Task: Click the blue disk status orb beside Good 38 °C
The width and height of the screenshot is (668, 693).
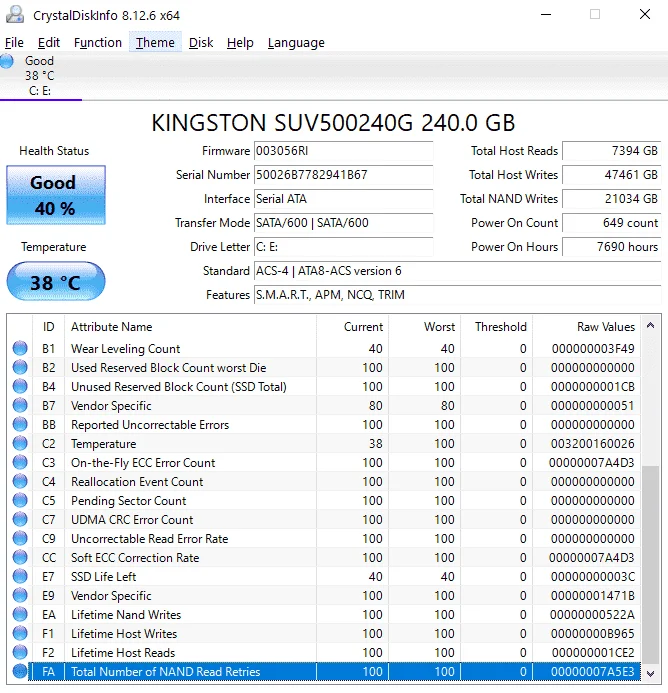Action: pyautogui.click(x=7, y=61)
